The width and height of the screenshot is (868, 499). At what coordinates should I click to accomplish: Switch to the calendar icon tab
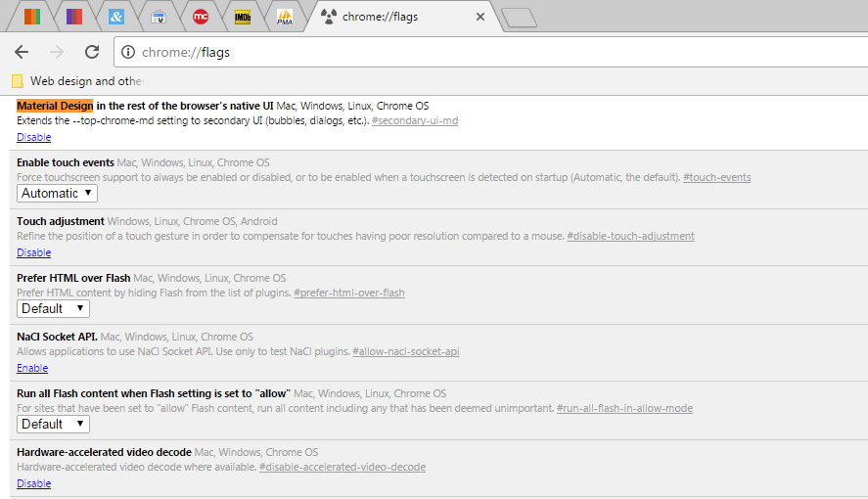point(159,18)
